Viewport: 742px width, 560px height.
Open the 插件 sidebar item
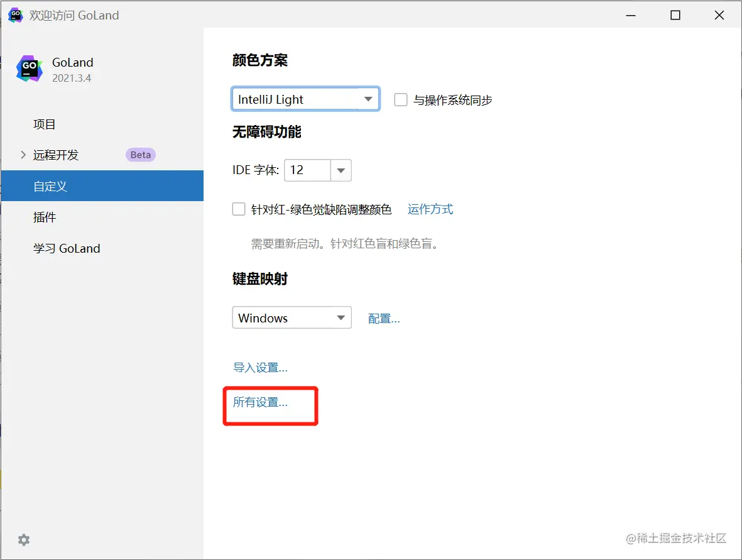pos(102,217)
